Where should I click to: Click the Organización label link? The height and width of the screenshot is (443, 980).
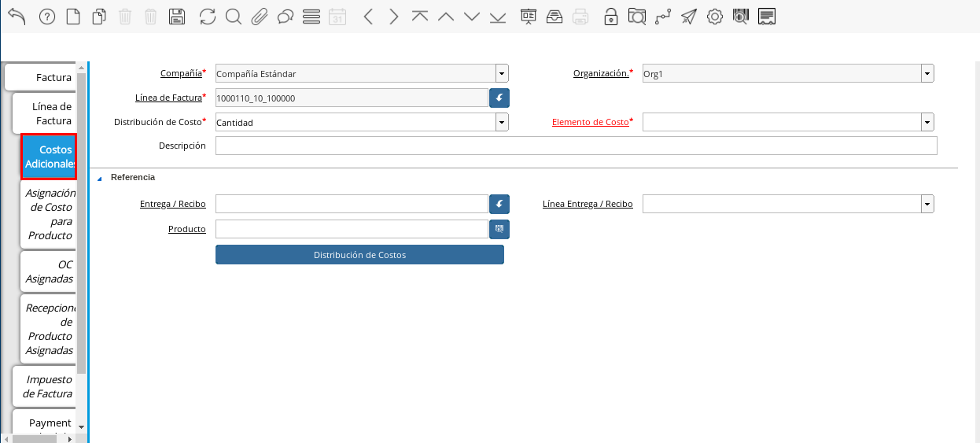601,73
